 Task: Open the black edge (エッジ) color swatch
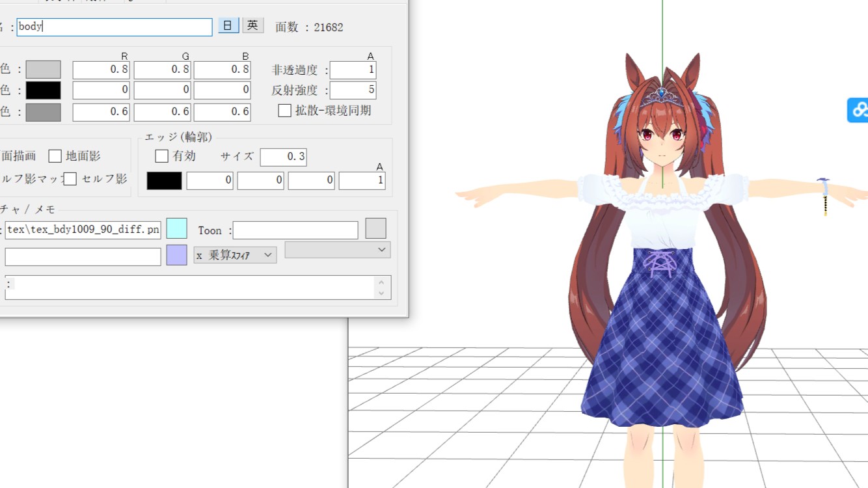click(164, 180)
